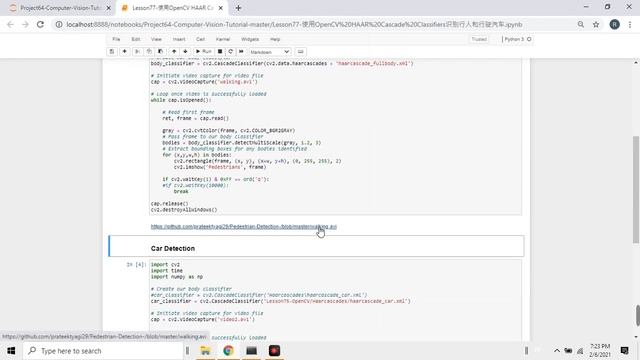
Task: Open the Help menu
Action: coord(275,39)
